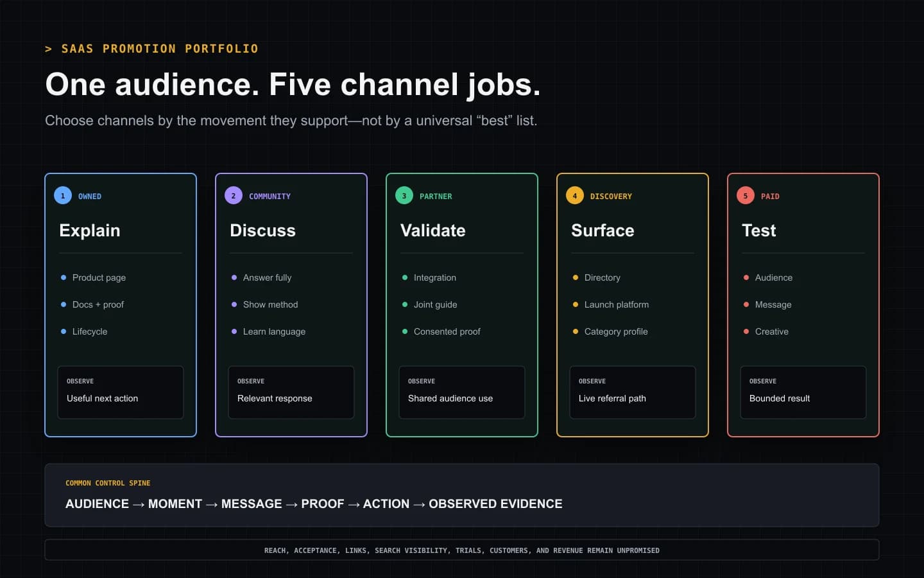Click the Audience bullet item in Paid card
This screenshot has width=924, height=578.
767,277
